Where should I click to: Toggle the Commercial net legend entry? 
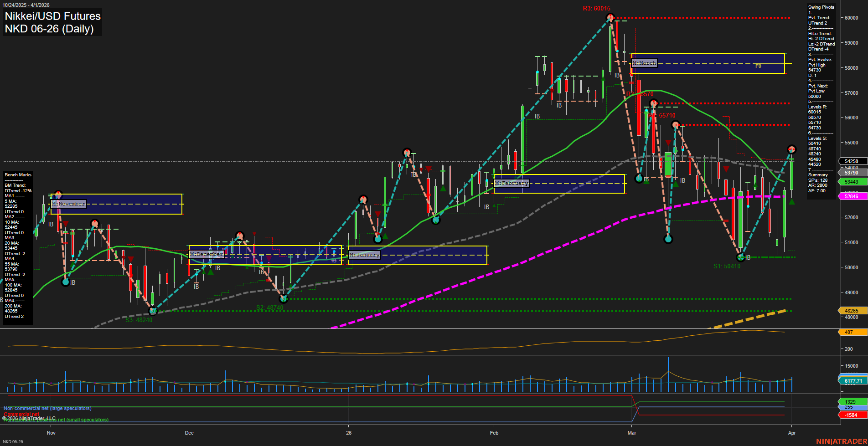[21, 414]
